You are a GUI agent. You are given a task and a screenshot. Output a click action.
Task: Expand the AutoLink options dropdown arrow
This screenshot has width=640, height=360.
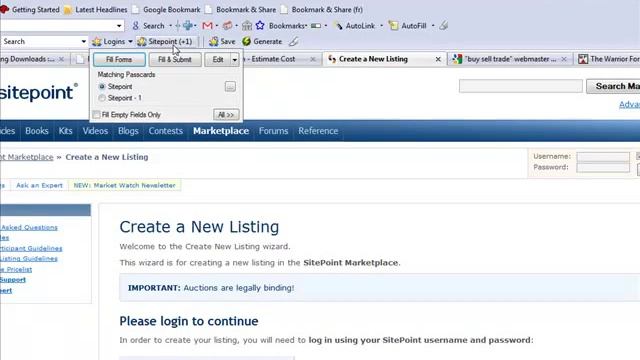tap(382, 26)
